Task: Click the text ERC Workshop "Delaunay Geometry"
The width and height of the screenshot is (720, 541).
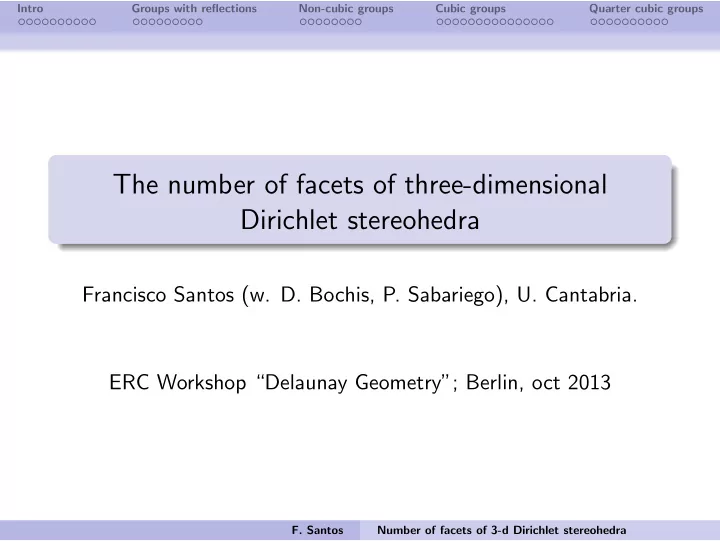Action: (x=281, y=383)
